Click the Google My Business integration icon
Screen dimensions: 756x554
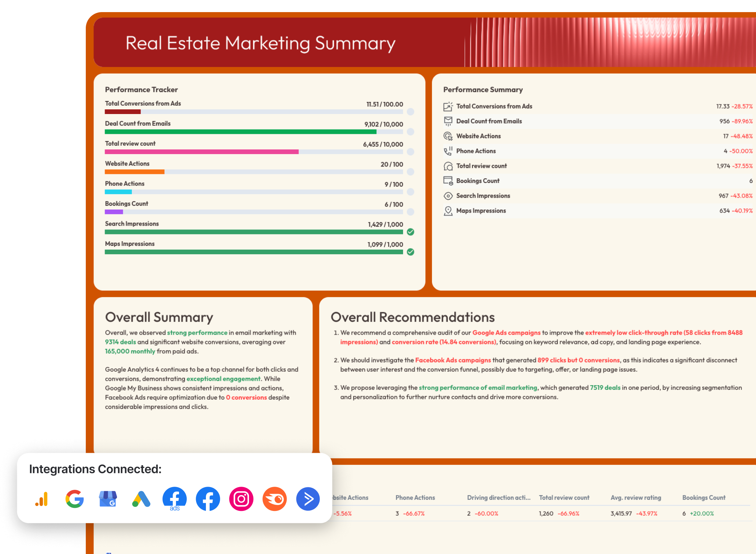(108, 499)
